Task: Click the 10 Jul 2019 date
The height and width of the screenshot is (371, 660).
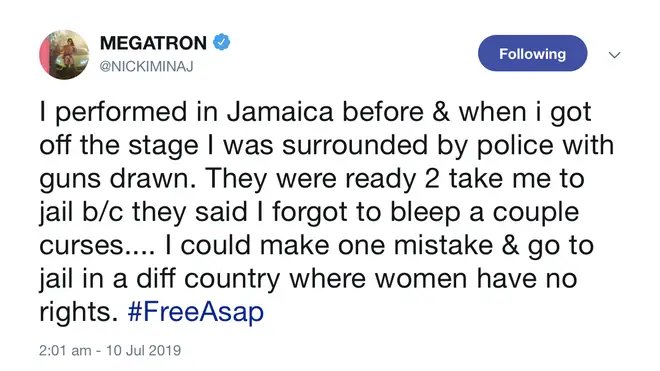Action: point(144,350)
